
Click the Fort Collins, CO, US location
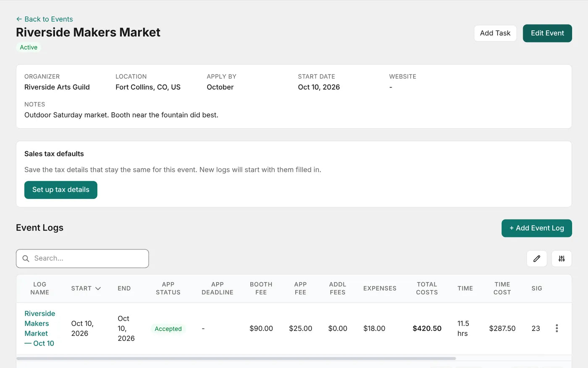tap(148, 87)
